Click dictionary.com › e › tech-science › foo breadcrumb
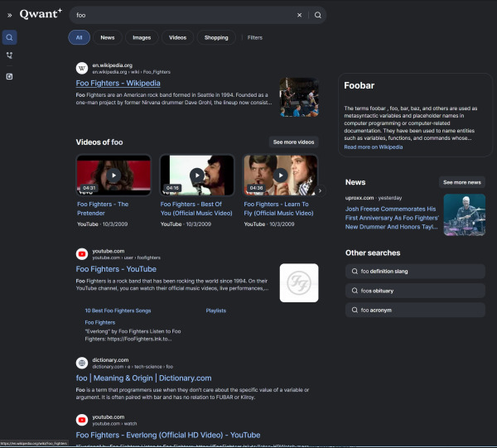Image resolution: width=497 pixels, height=448 pixels. click(133, 367)
